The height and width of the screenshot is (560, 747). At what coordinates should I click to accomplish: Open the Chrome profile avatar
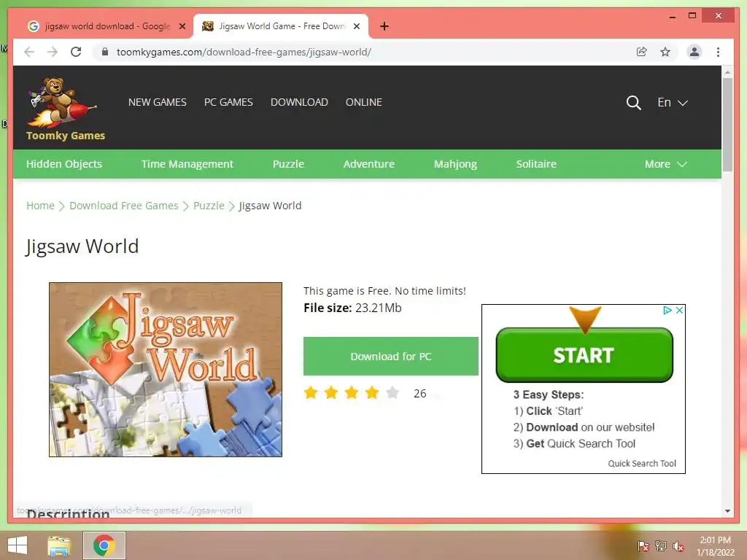click(x=694, y=52)
